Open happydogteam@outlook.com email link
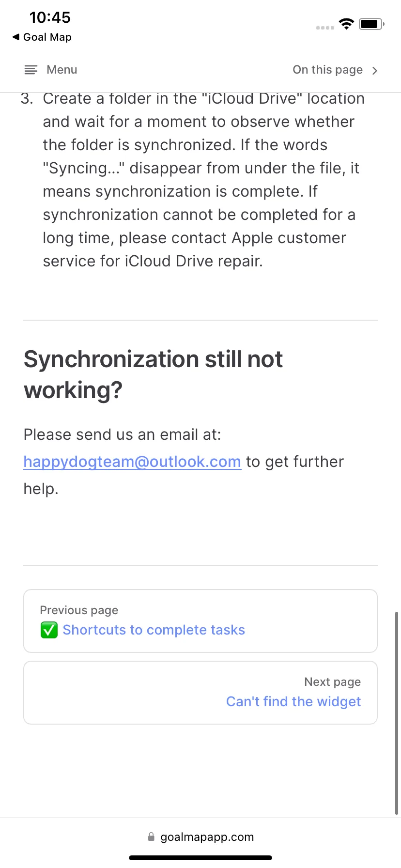 [132, 462]
